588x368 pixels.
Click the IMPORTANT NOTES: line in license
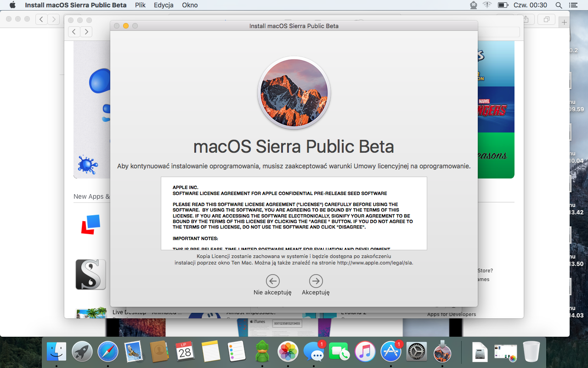tap(195, 239)
